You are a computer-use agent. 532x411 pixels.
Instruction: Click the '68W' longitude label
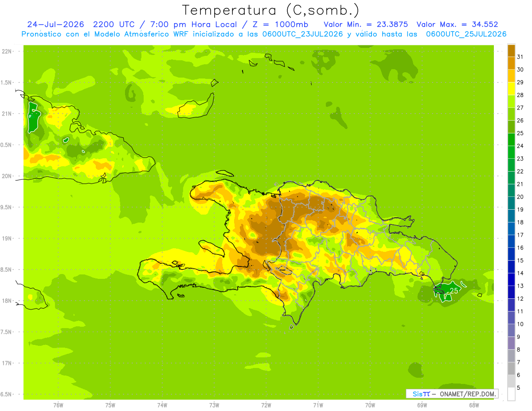(474, 405)
